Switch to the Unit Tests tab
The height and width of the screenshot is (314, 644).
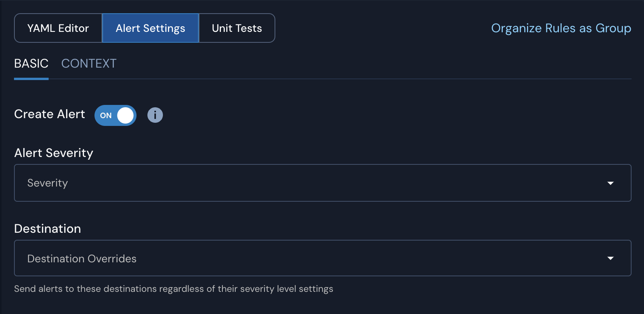click(x=237, y=28)
